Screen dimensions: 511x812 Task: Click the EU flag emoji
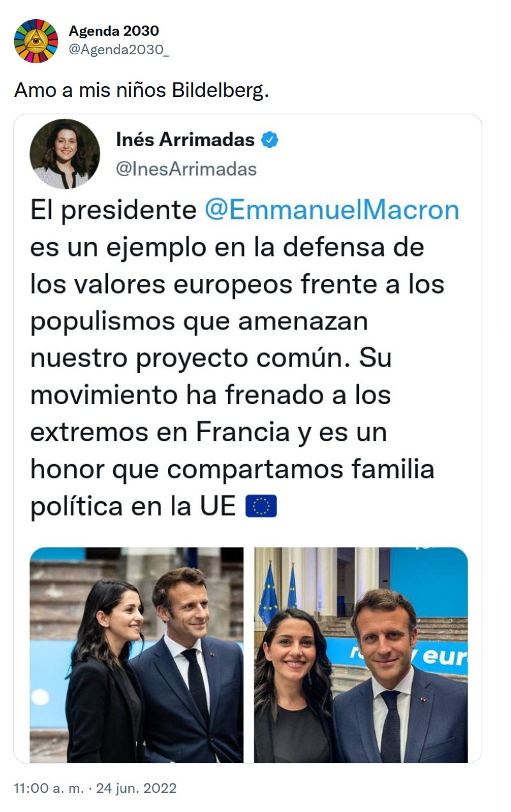click(x=261, y=507)
